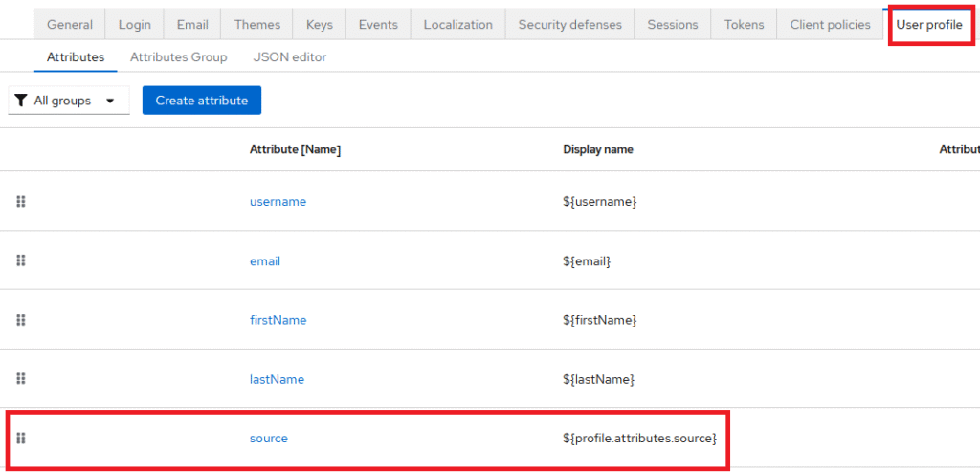This screenshot has height=474, width=980.
Task: Open the Localization tab
Action: tap(457, 25)
